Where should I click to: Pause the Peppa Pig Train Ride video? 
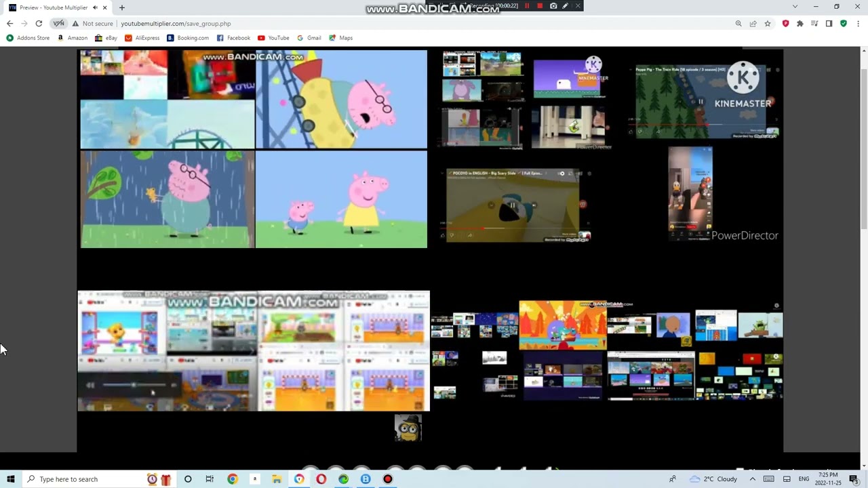tap(701, 102)
